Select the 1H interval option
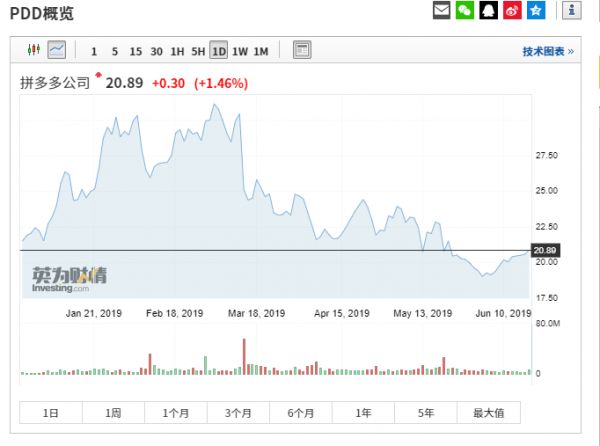Image resolution: width=600 pixels, height=446 pixels. tap(177, 51)
